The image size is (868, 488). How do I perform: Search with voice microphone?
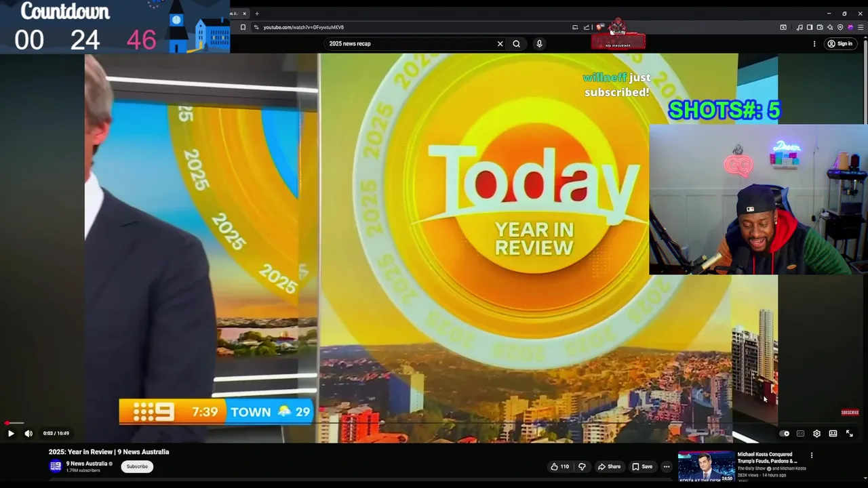539,43
